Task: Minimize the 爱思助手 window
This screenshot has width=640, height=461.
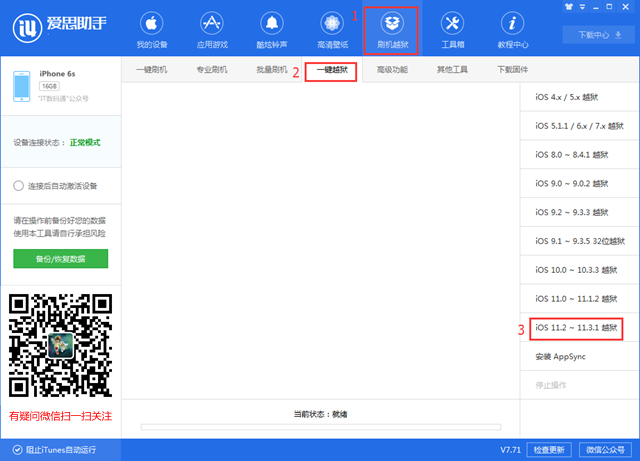Action: click(x=596, y=7)
